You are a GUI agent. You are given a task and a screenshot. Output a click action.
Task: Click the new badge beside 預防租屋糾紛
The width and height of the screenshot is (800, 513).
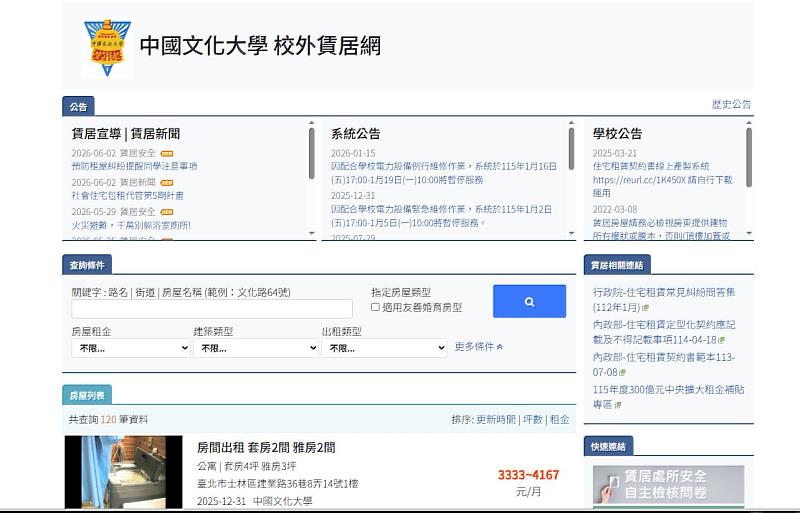coord(167,153)
